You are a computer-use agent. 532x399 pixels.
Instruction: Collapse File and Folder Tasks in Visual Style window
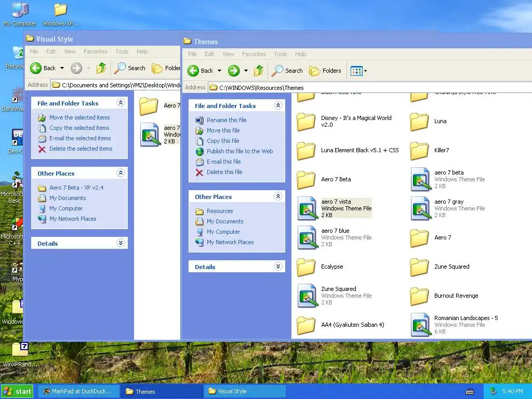pos(121,102)
